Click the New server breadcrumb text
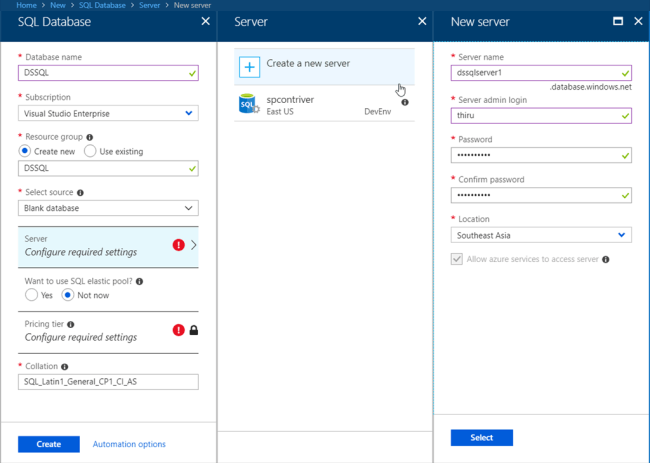Viewport: 650px width, 463px height. coord(192,5)
